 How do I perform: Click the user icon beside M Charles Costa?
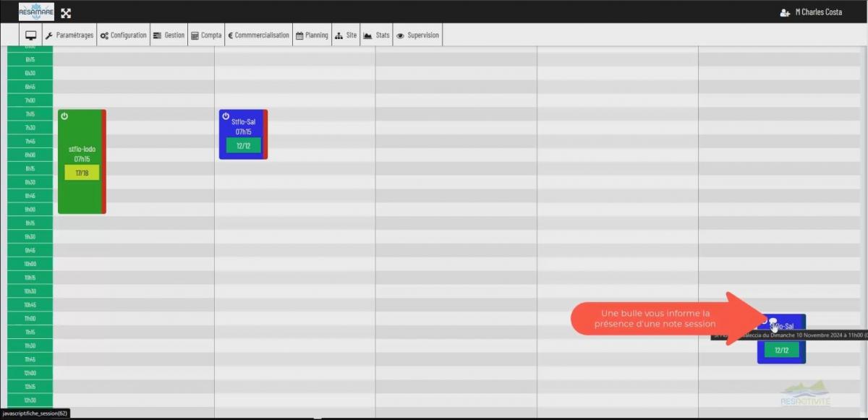point(785,12)
